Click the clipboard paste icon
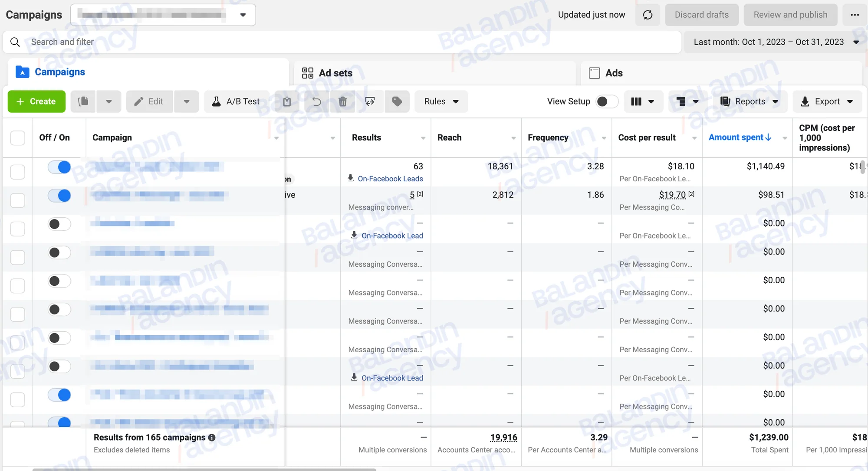This screenshot has height=471, width=868. click(287, 101)
